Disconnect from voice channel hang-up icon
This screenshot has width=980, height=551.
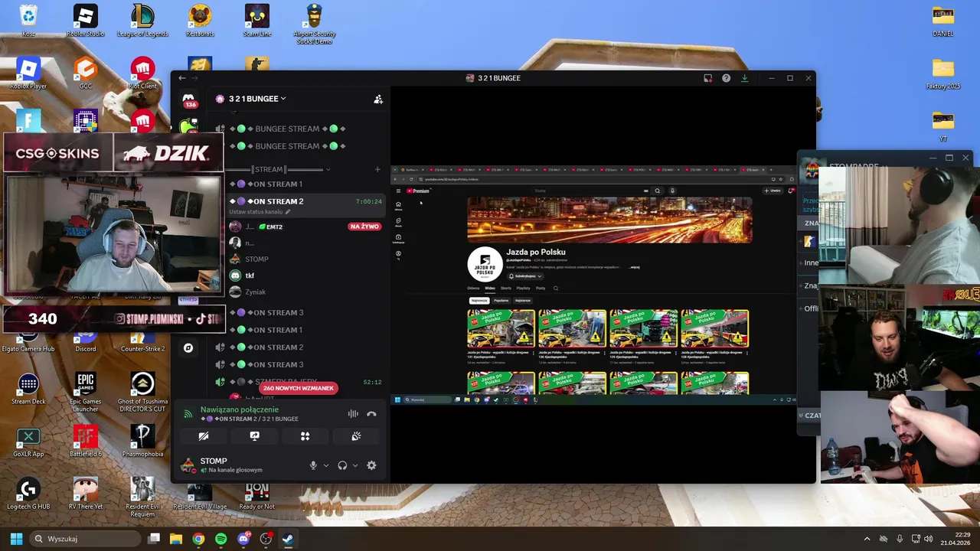(x=371, y=414)
